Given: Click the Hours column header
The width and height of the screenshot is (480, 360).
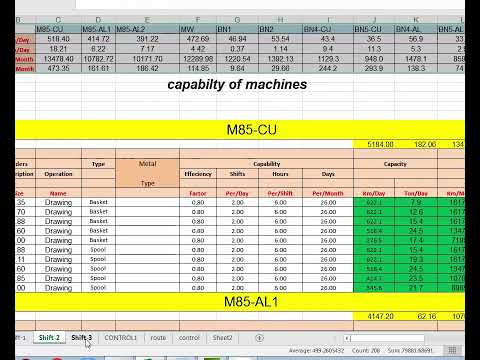Looking at the screenshot, I should click(x=280, y=174).
